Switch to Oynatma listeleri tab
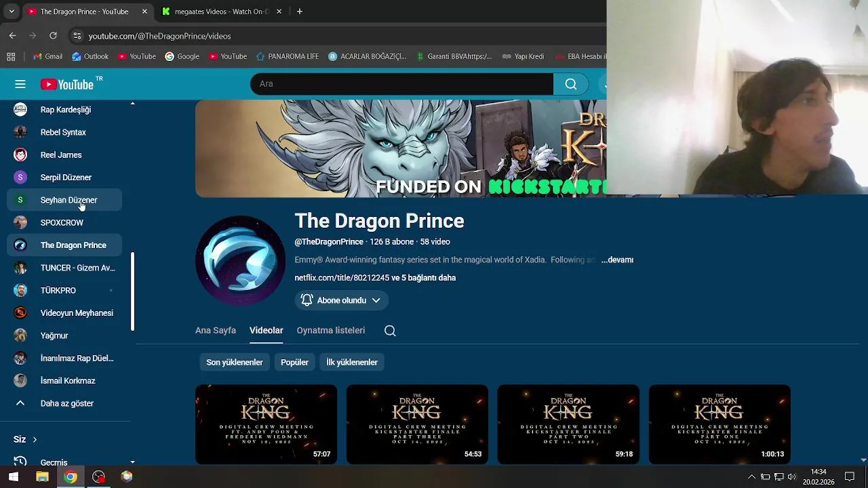Screen dimensions: 868x488 point(331,331)
